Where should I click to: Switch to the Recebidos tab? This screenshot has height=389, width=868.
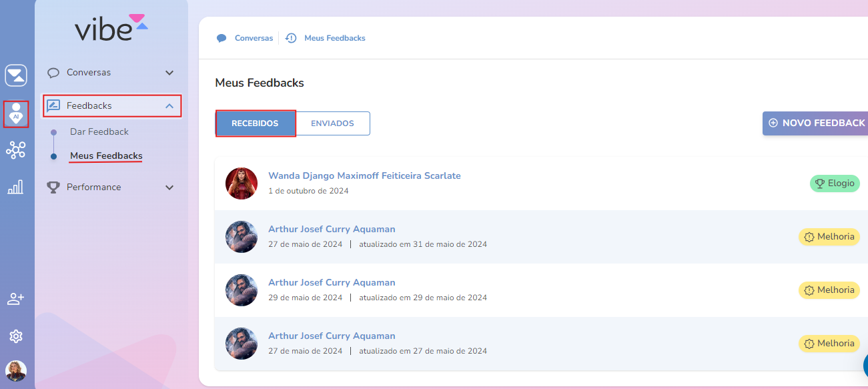pos(255,123)
